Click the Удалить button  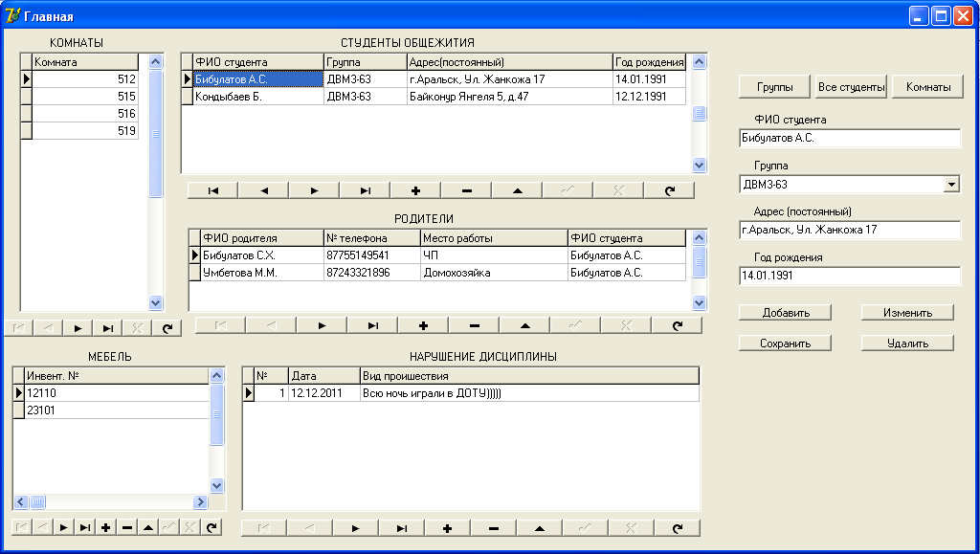(x=906, y=343)
